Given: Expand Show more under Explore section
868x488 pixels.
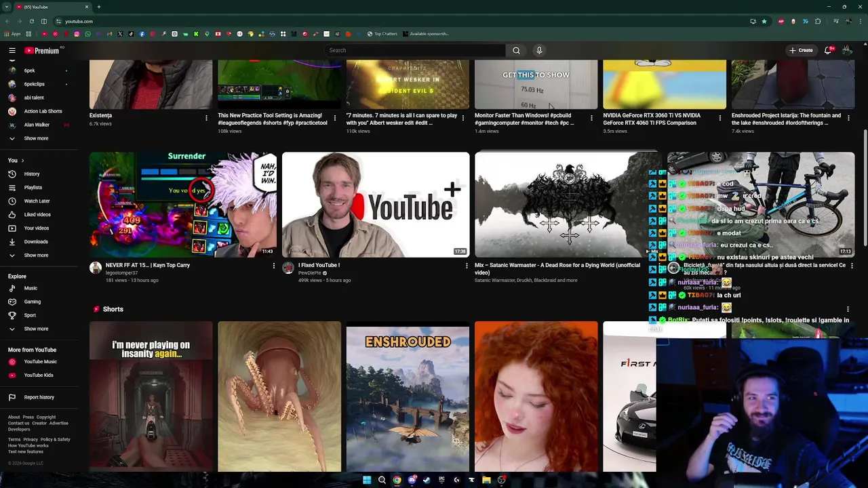Looking at the screenshot, I should pyautogui.click(x=36, y=329).
